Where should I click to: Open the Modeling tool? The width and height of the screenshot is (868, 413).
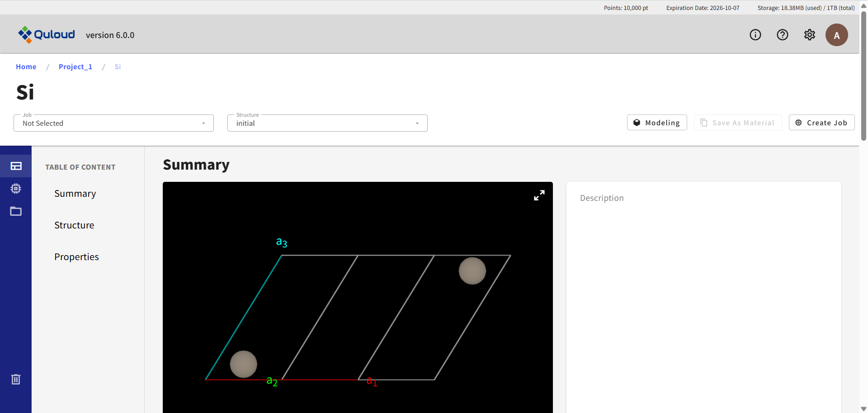click(x=656, y=122)
